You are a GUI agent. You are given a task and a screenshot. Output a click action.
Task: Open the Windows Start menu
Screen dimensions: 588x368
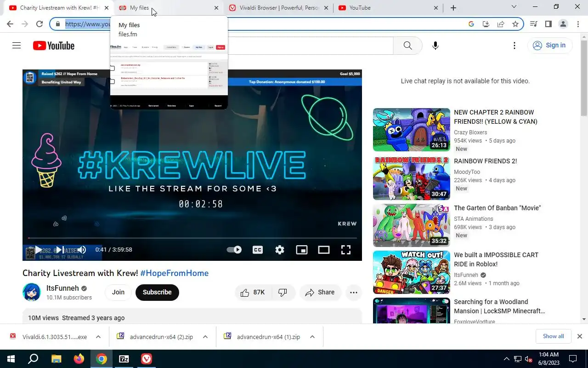pos(11,359)
